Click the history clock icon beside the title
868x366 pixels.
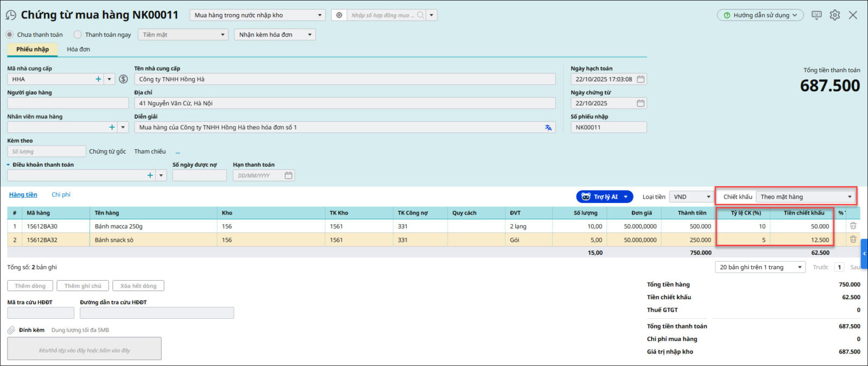11,15
